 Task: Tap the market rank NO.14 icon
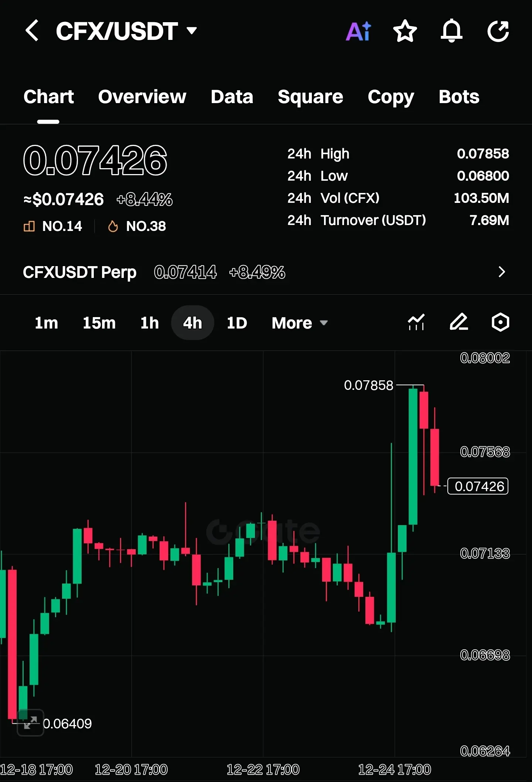tap(29, 226)
